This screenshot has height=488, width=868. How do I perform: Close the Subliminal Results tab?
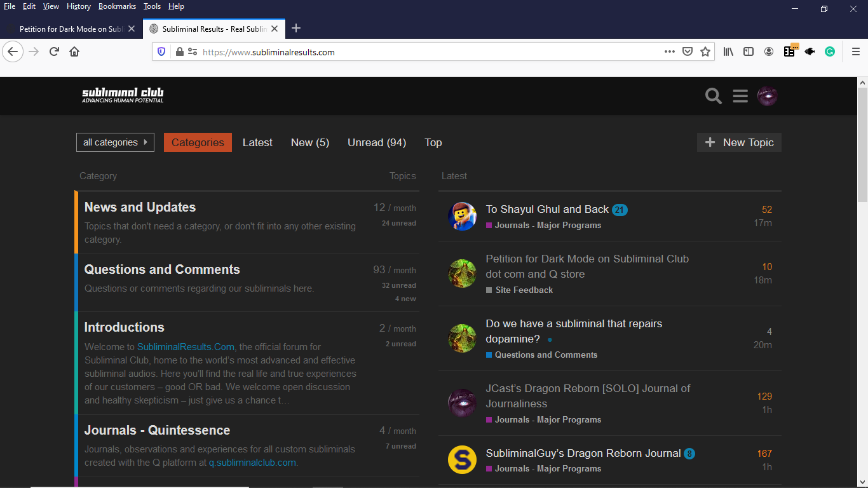coord(275,29)
